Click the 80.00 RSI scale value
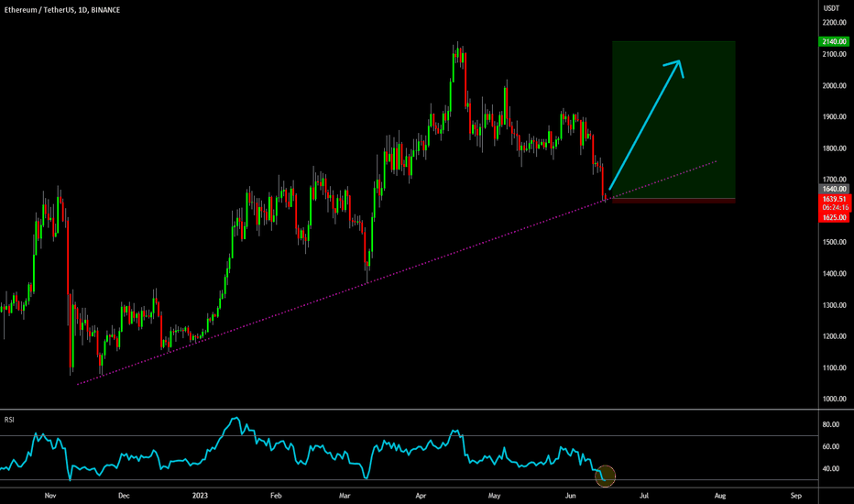 [830, 424]
